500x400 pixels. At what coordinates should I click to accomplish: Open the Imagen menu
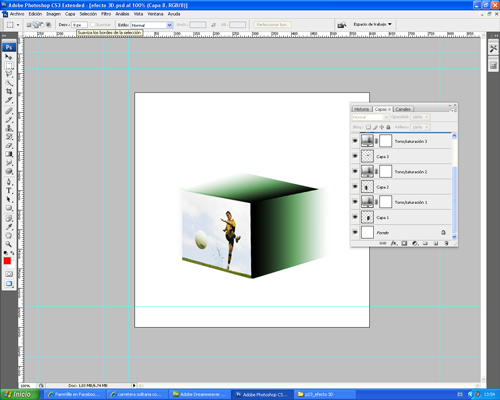coord(53,14)
